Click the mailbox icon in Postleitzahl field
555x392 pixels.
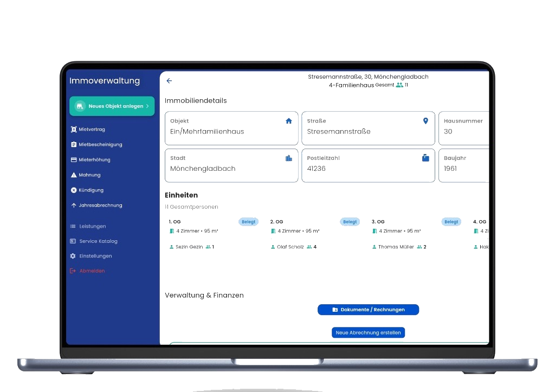[426, 158]
